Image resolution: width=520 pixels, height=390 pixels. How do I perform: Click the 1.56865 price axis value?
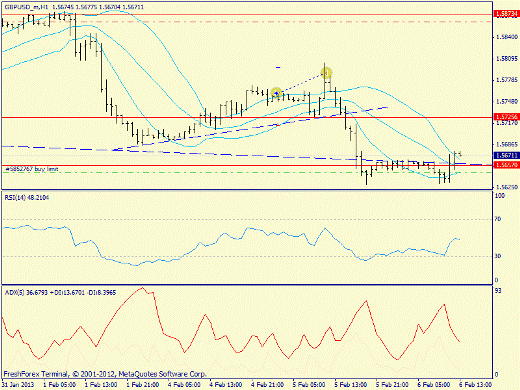point(507,145)
